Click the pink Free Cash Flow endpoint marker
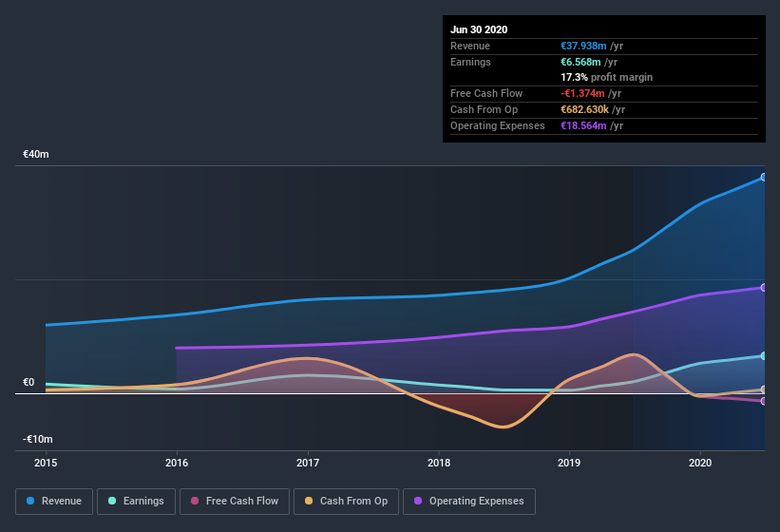This screenshot has height=532, width=780. 764,401
